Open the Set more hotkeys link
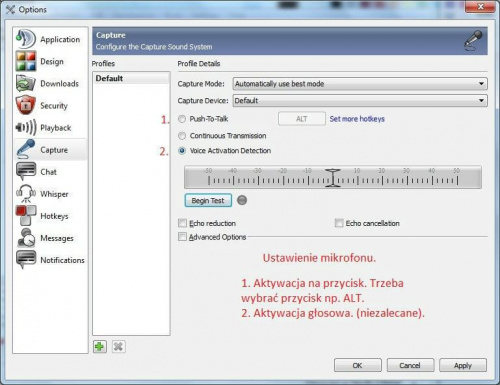 (357, 119)
